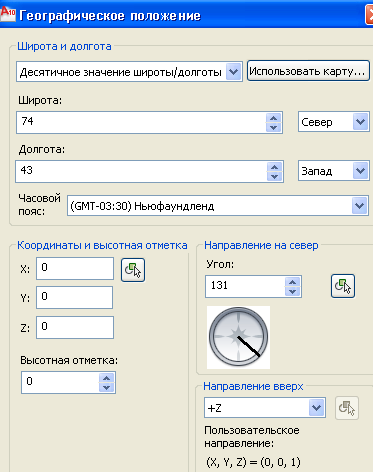Click the Z coordinate input field

pyautogui.click(x=75, y=327)
